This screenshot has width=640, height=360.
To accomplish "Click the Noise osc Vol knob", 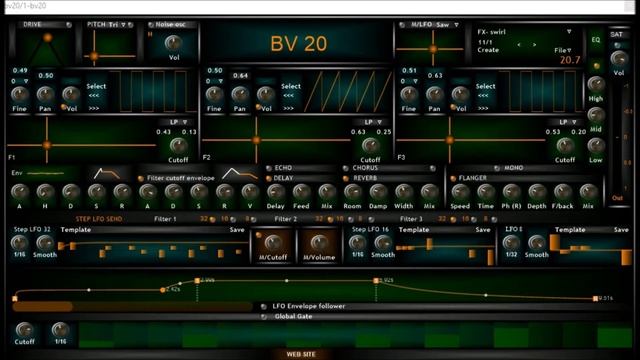I will [x=173, y=42].
